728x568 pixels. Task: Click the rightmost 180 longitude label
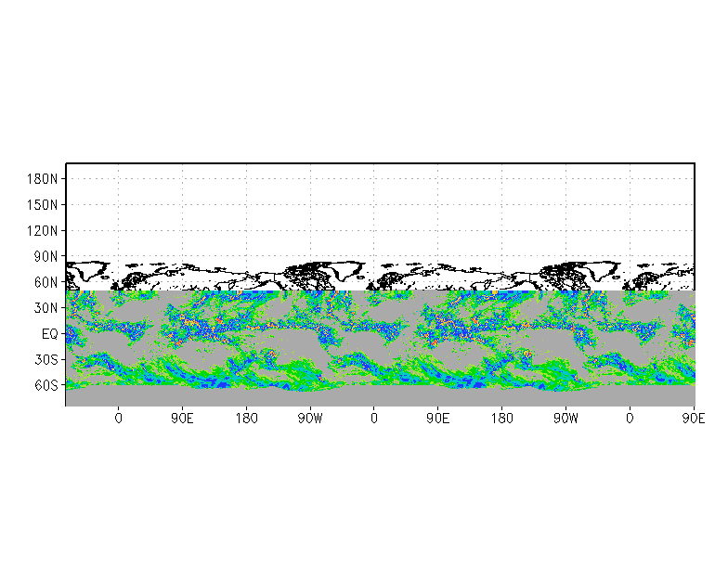coord(501,419)
